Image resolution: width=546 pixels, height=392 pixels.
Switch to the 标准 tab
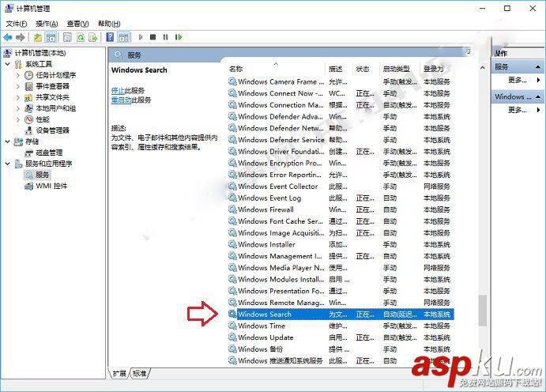[140, 374]
